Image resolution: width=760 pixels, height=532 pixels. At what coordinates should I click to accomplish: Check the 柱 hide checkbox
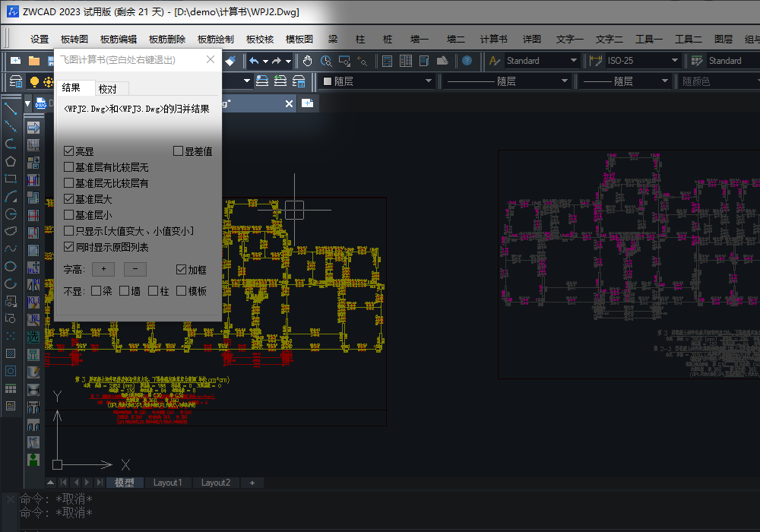(154, 291)
